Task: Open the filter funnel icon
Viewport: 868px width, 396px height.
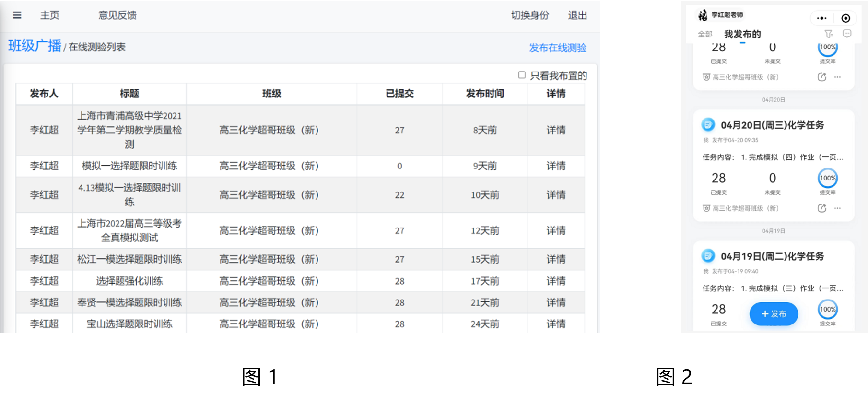Action: click(829, 34)
